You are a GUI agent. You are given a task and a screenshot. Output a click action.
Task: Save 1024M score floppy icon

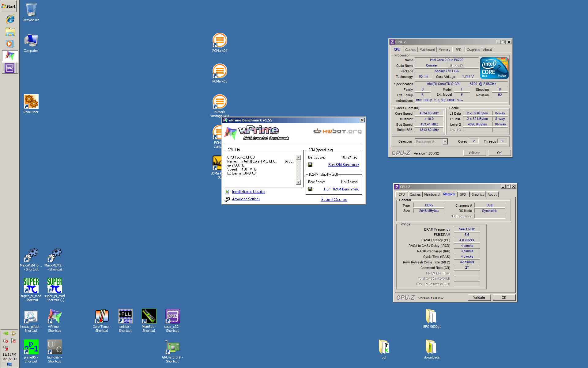tap(310, 189)
